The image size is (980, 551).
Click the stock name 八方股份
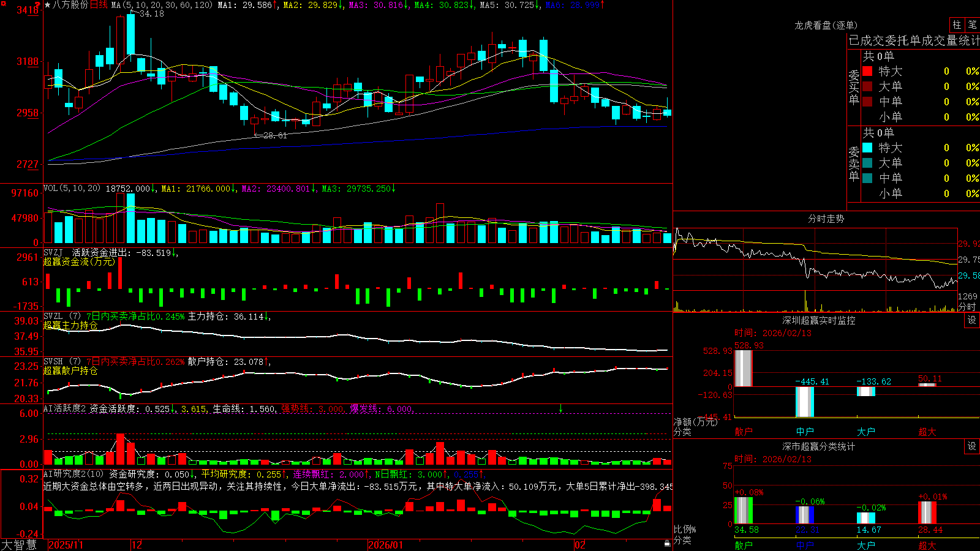click(x=70, y=5)
